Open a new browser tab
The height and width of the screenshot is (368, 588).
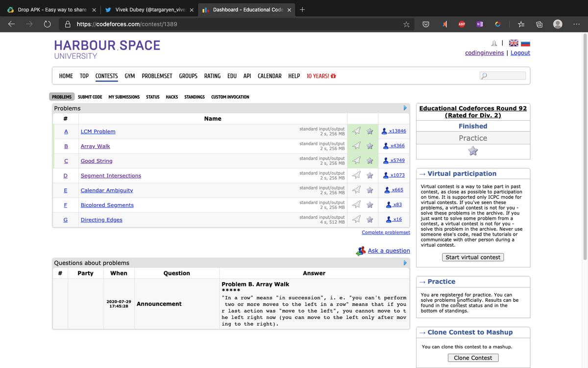pyautogui.click(x=302, y=9)
